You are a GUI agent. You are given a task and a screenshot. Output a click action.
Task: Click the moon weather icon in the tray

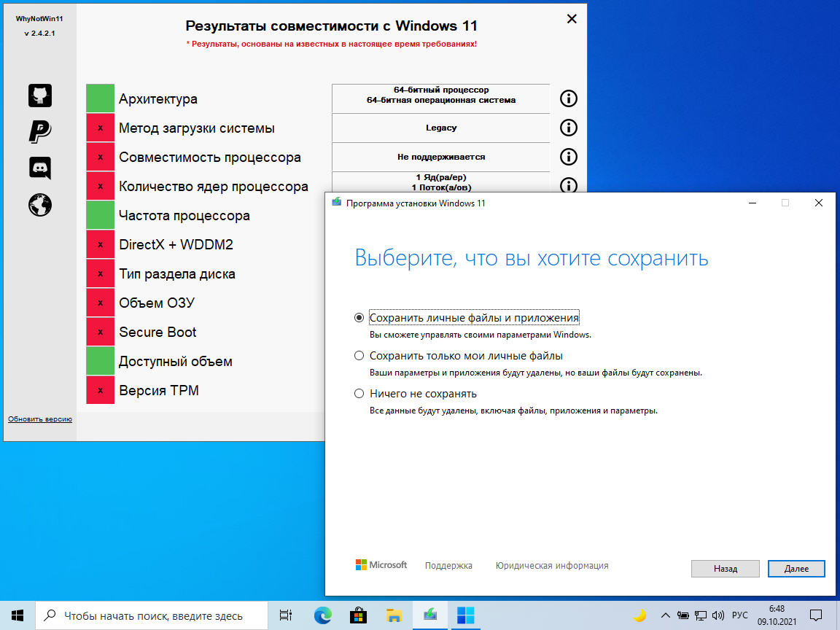coord(639,615)
